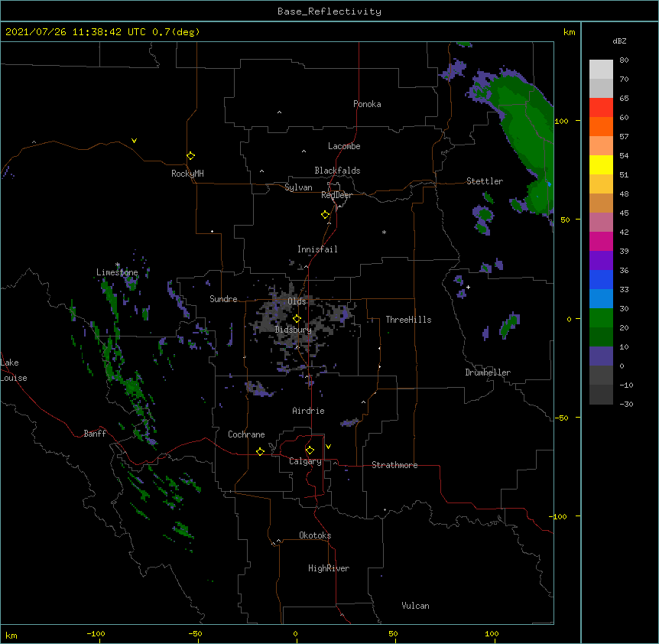Click the Lacombe town label
This screenshot has height=644, width=659.
click(344, 146)
